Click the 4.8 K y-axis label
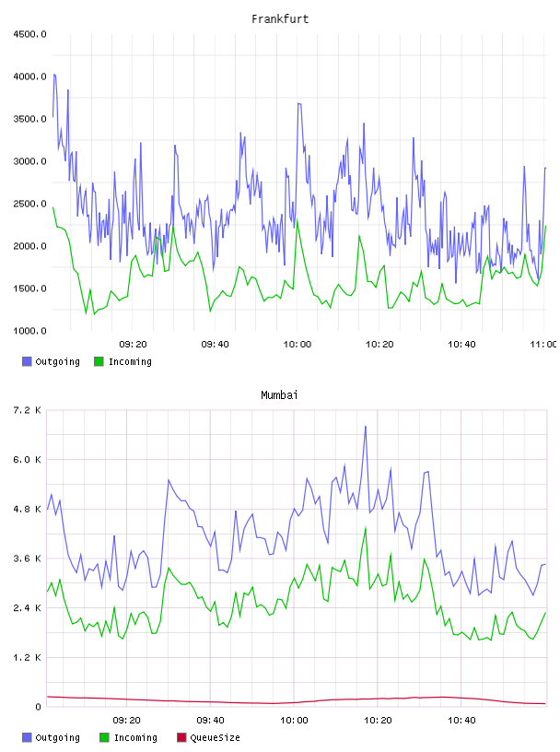560x752 pixels. coord(27,510)
